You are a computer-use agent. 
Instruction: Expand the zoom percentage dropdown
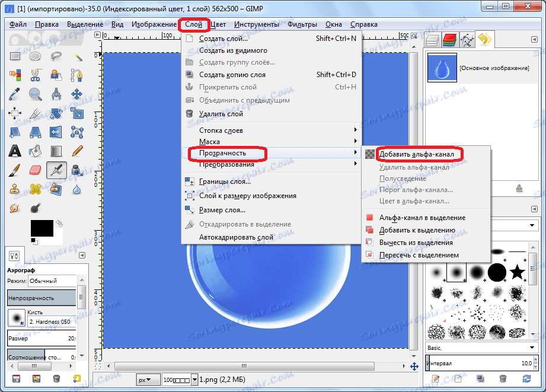coord(194,380)
